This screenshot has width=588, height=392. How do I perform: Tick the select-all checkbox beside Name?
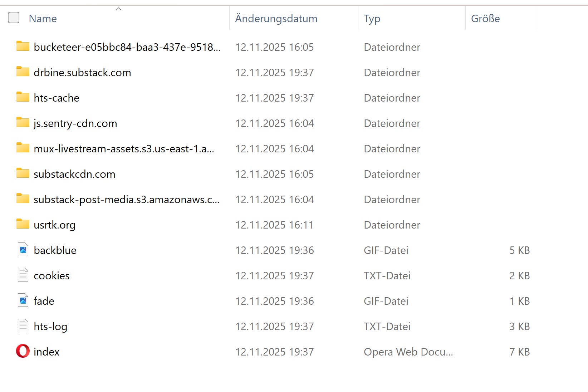pyautogui.click(x=14, y=18)
